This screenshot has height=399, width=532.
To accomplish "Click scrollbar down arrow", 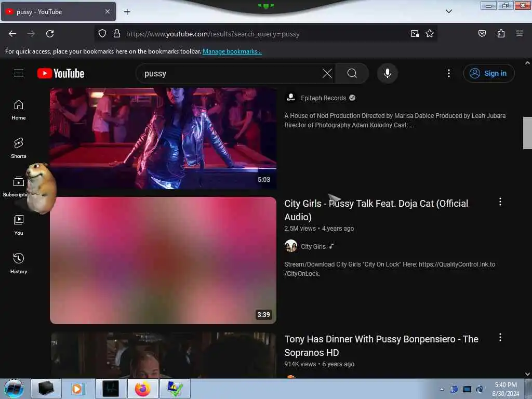I will coord(527,374).
